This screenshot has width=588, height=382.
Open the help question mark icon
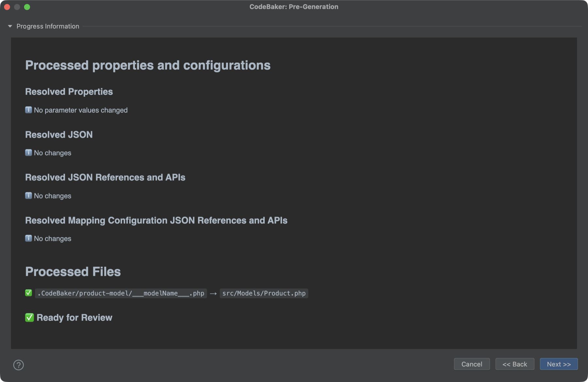[x=19, y=365]
